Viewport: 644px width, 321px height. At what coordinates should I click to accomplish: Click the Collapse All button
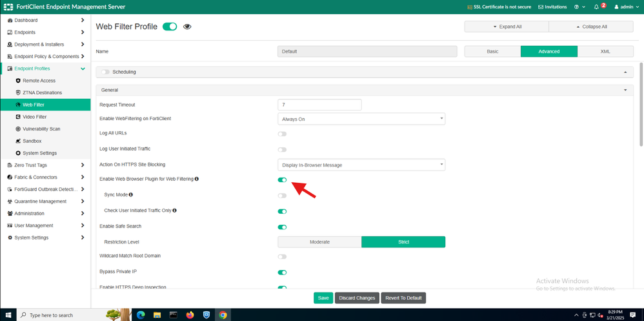click(x=591, y=26)
